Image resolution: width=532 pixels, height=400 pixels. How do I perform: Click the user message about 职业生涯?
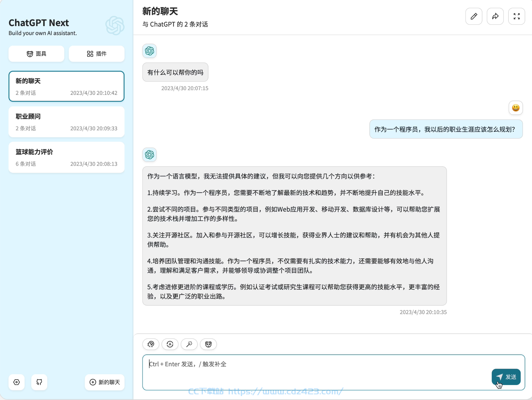446,129
